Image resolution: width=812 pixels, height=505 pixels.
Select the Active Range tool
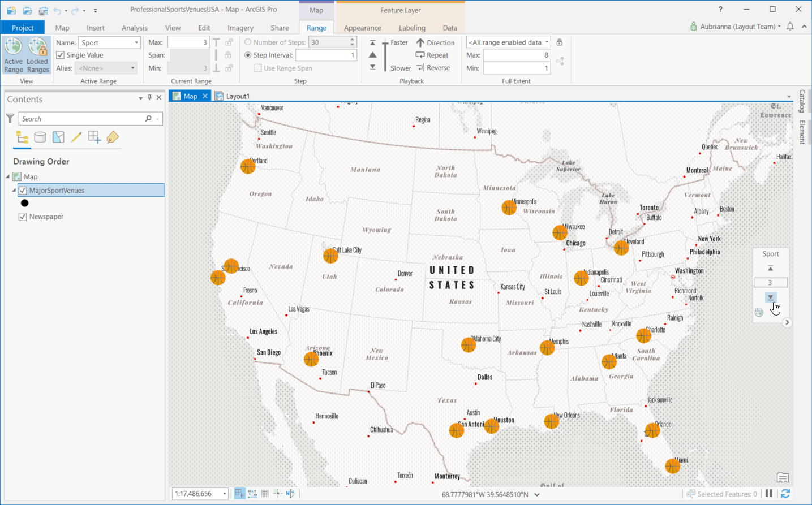(x=12, y=55)
